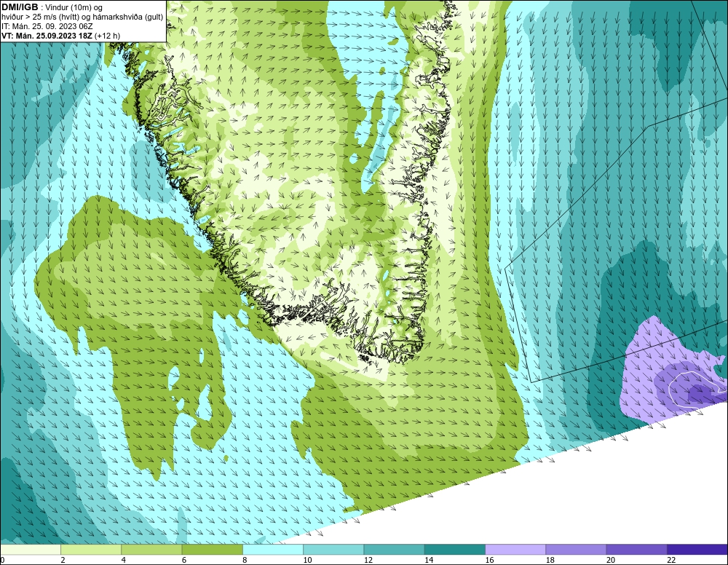Click the 6–8 m/s olive green legend swatch
This screenshot has width=728, height=565.
212,550
